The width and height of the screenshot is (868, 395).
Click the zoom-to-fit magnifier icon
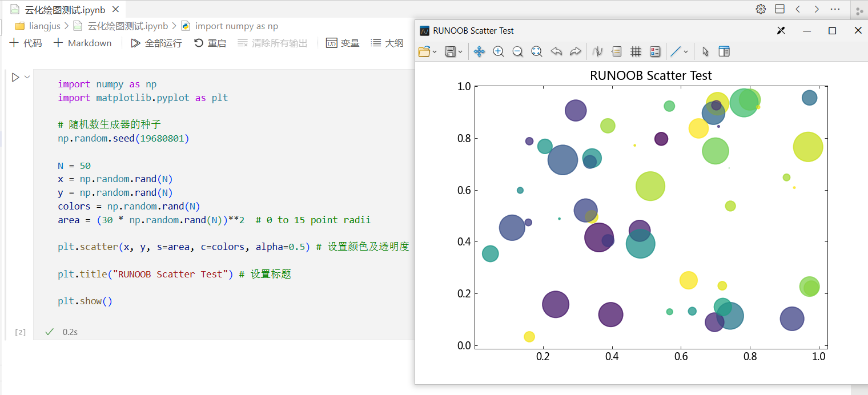536,52
